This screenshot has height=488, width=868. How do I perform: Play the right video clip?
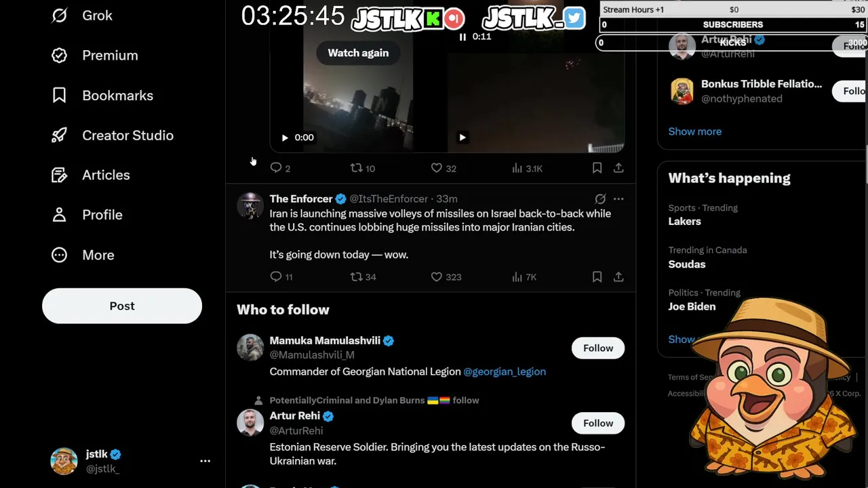coord(462,138)
